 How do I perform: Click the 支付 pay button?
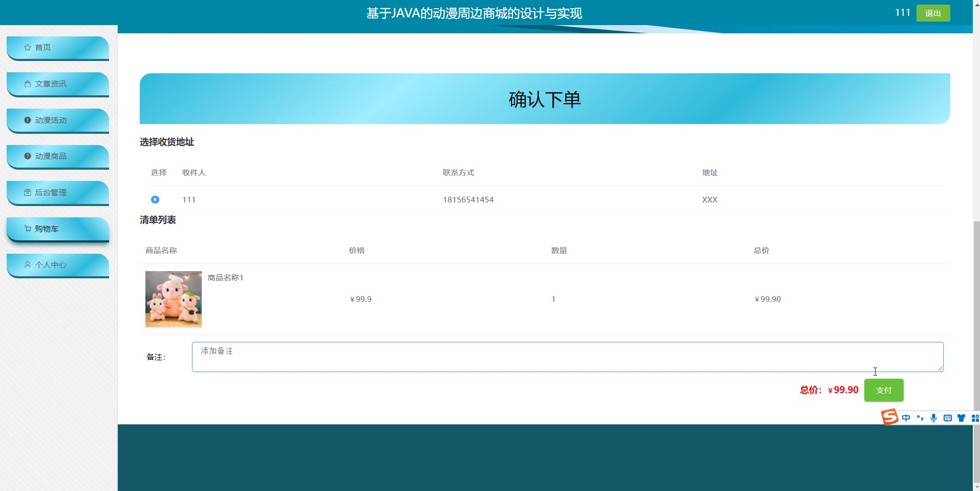click(x=884, y=390)
